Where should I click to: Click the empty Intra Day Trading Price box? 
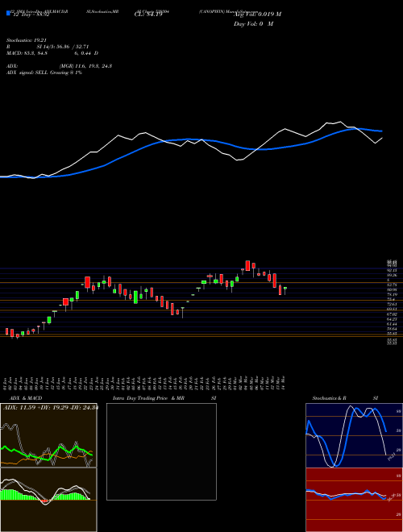pyautogui.click(x=161, y=451)
